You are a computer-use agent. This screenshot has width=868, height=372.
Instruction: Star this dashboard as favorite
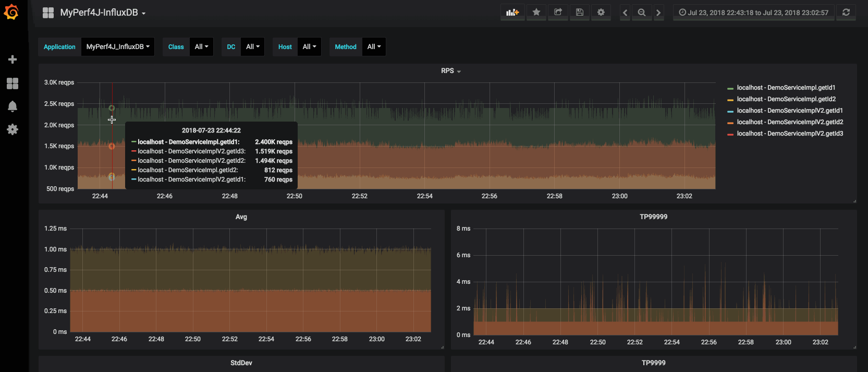click(536, 13)
